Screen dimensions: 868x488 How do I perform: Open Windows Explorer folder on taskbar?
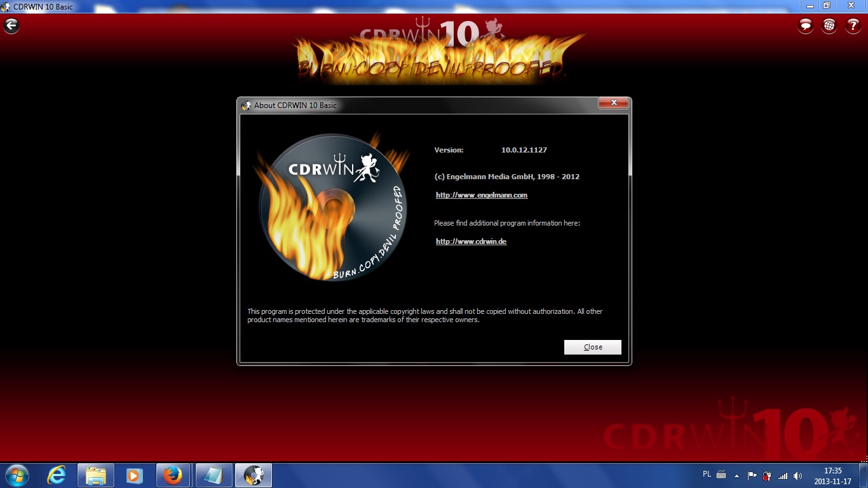pyautogui.click(x=96, y=475)
